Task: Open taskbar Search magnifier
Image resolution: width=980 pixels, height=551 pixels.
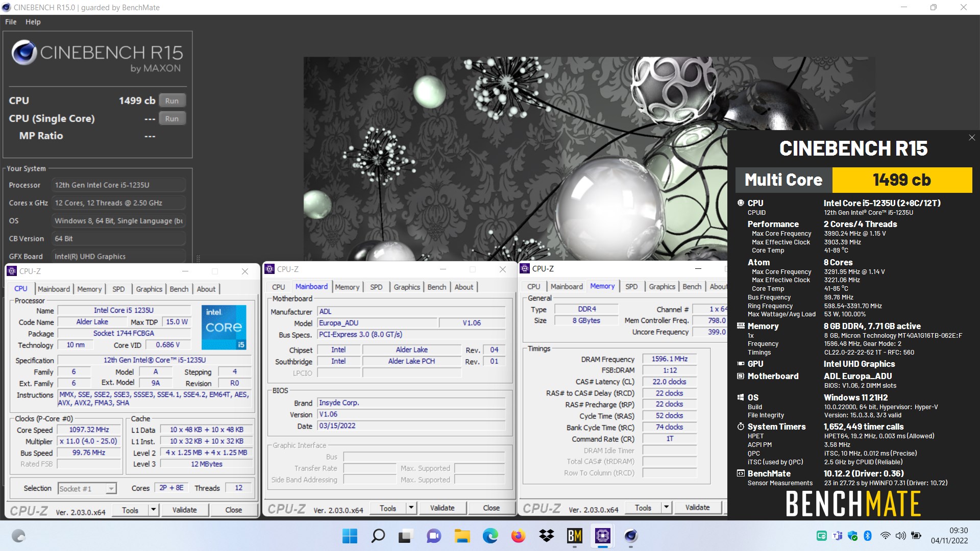Action: click(x=378, y=536)
